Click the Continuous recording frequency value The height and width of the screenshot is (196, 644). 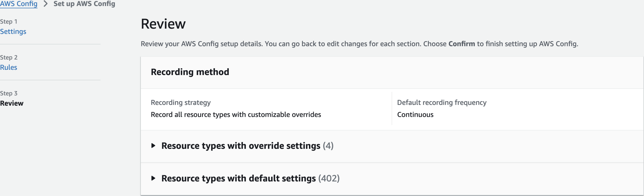point(415,115)
